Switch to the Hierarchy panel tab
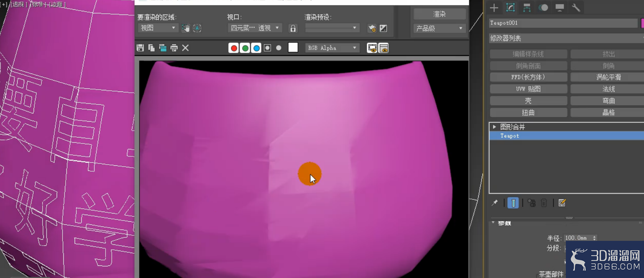This screenshot has width=644, height=278. tap(527, 7)
